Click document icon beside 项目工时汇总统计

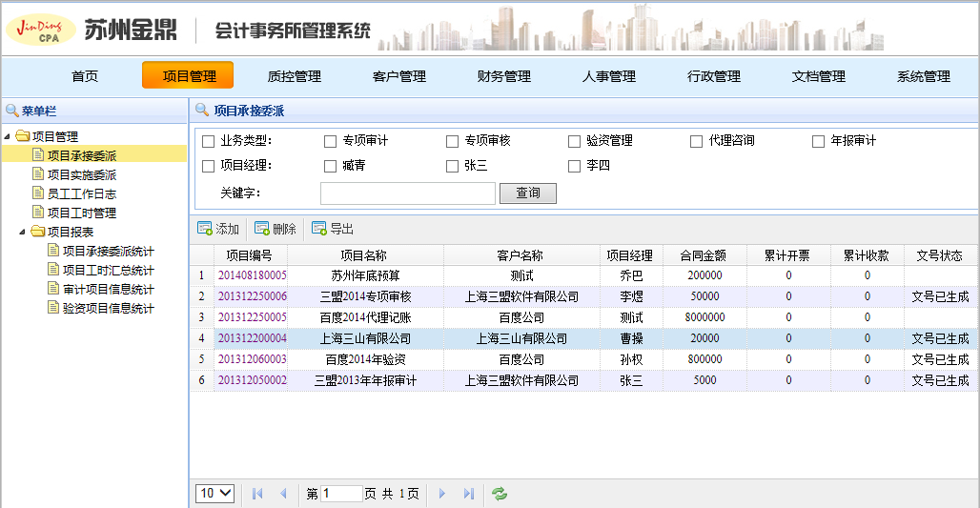tap(53, 270)
